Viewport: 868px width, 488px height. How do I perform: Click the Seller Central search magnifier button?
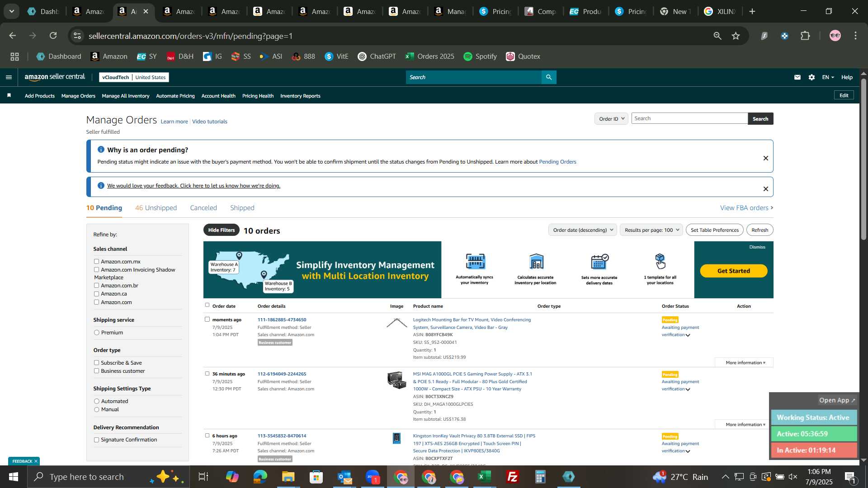(x=549, y=77)
